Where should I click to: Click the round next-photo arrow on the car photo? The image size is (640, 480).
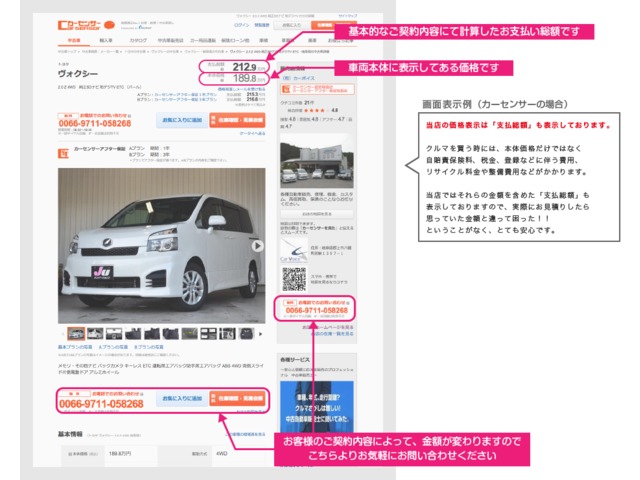coord(257,246)
